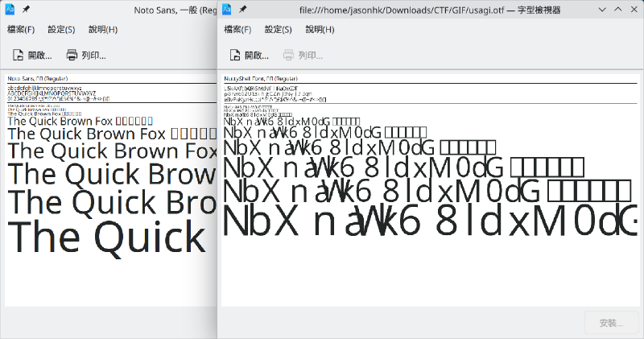Click the usagi.otf window title text
The image size is (644, 339).
pyautogui.click(x=430, y=10)
